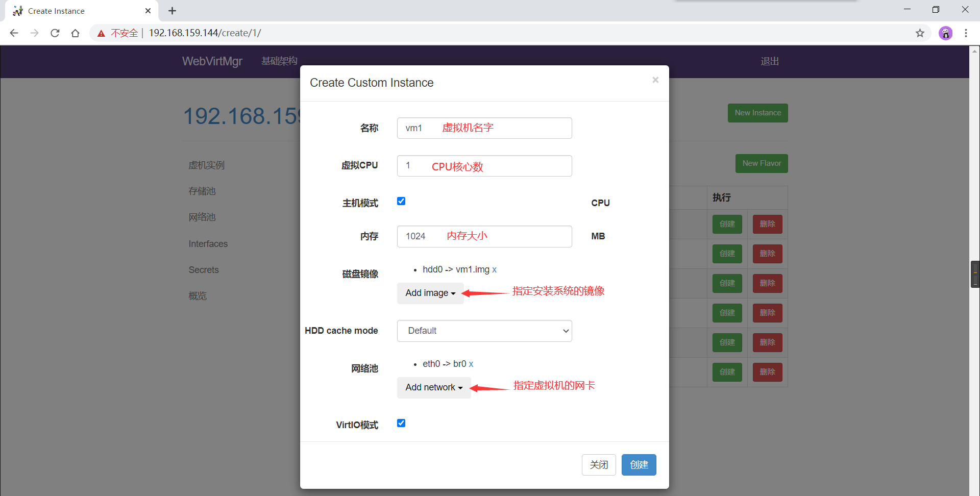Click the 192.168.15 host heading
Viewport: 980px width, 496px height.
coord(241,116)
